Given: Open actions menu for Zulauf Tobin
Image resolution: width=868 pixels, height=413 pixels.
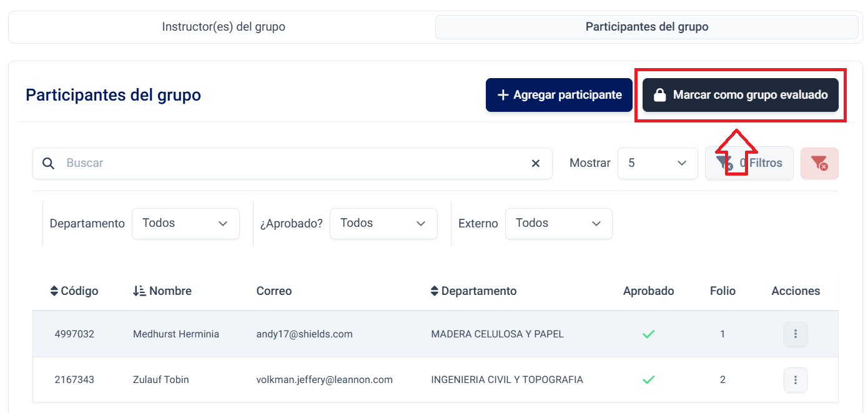Looking at the screenshot, I should pyautogui.click(x=795, y=380).
